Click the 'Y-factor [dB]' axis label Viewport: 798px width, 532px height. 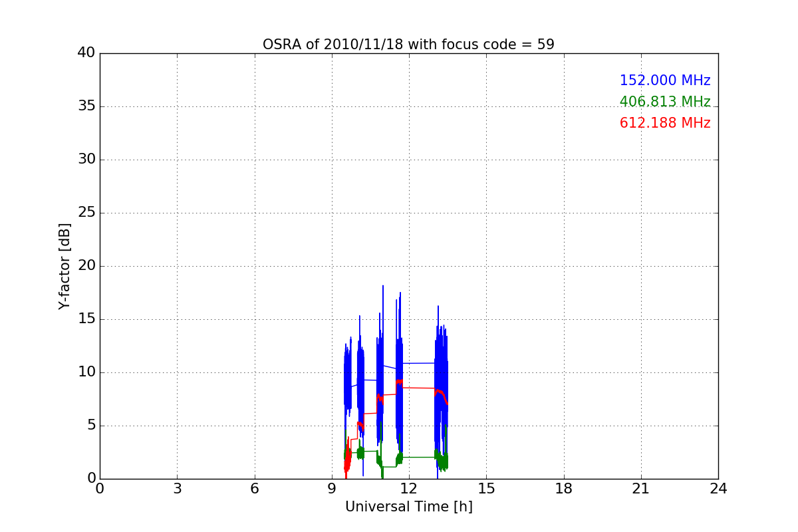tap(65, 266)
